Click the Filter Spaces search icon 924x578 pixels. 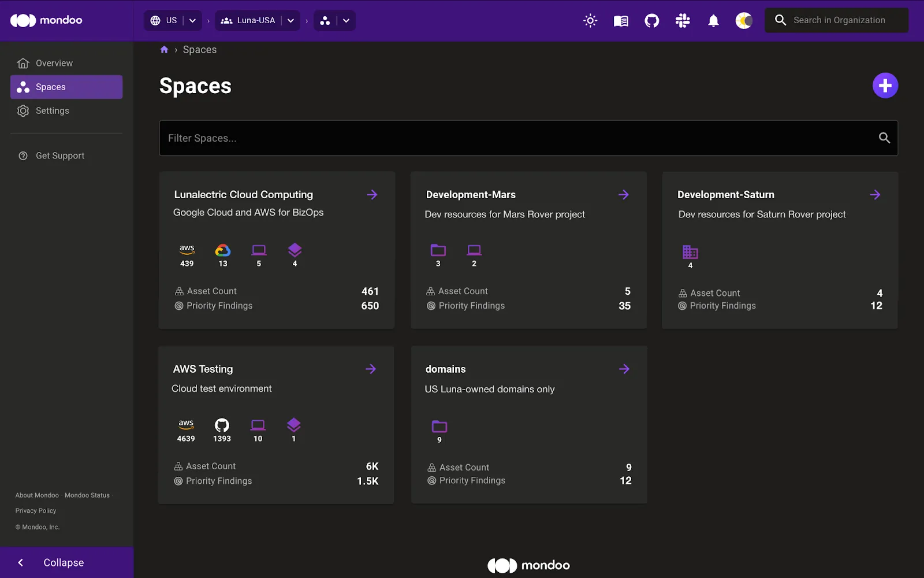884,138
